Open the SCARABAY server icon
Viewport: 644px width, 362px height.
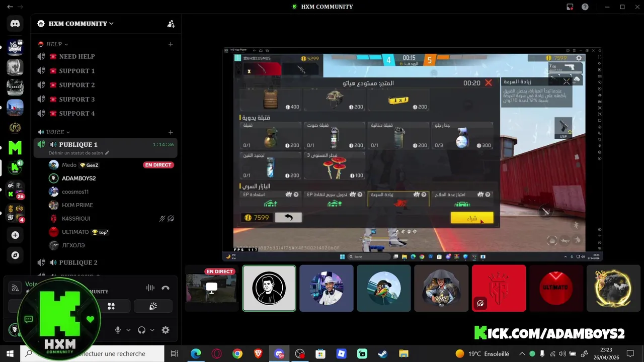click(x=15, y=87)
